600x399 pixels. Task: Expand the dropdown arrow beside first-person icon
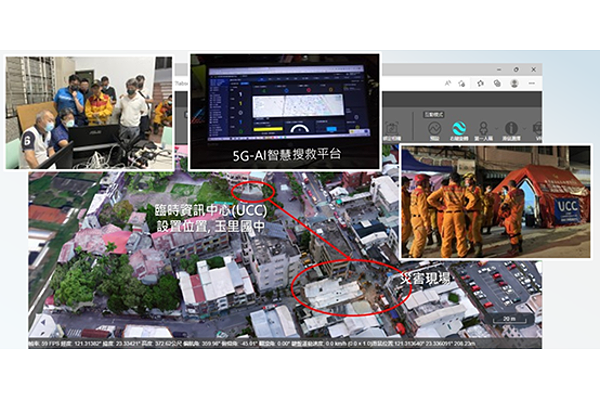click(x=497, y=129)
